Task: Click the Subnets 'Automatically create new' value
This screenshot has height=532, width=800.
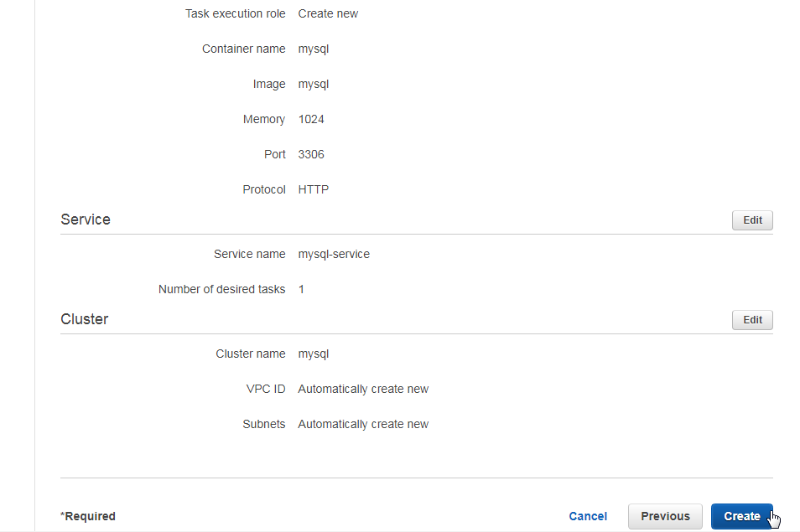Action: pos(363,424)
